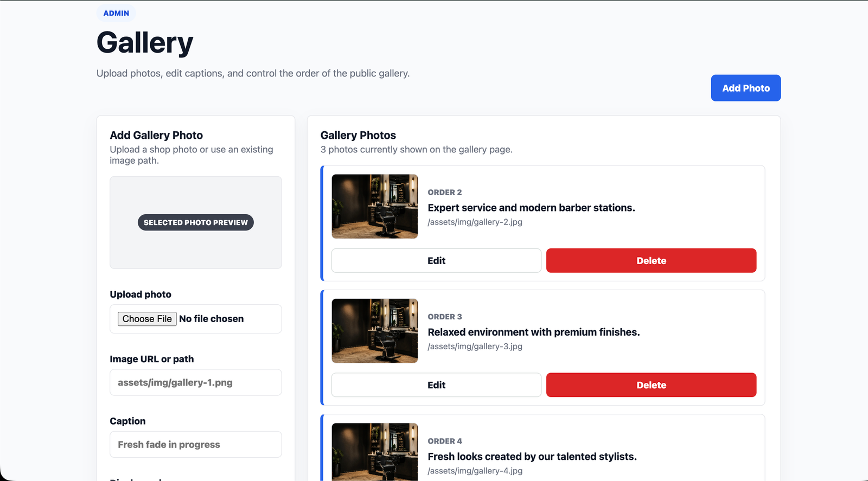Image resolution: width=868 pixels, height=481 pixels.
Task: Click the 'Gallery Photos' section heading
Action: pos(358,135)
